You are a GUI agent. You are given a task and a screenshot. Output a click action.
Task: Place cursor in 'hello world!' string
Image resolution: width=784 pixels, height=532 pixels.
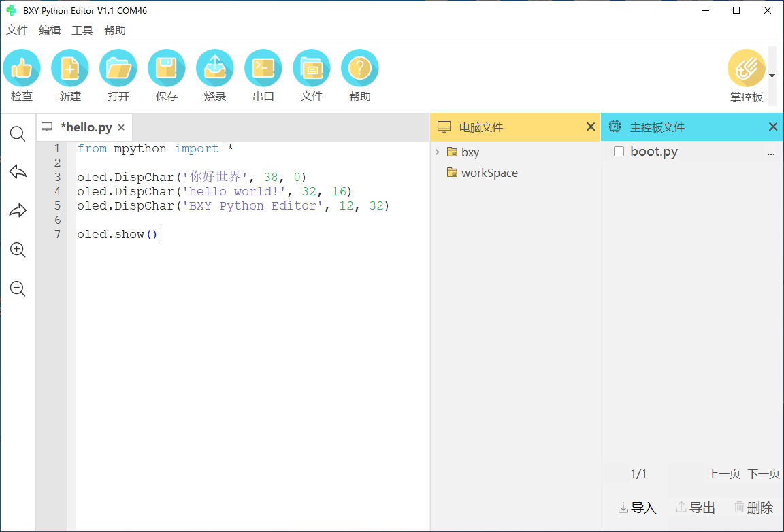coord(235,191)
